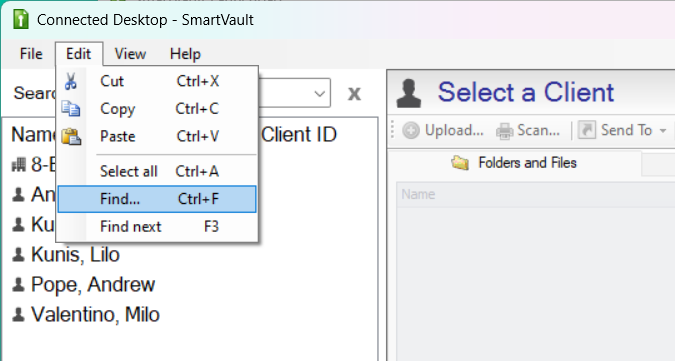
Task: Click the Scan... toolbar button
Action: pyautogui.click(x=528, y=130)
